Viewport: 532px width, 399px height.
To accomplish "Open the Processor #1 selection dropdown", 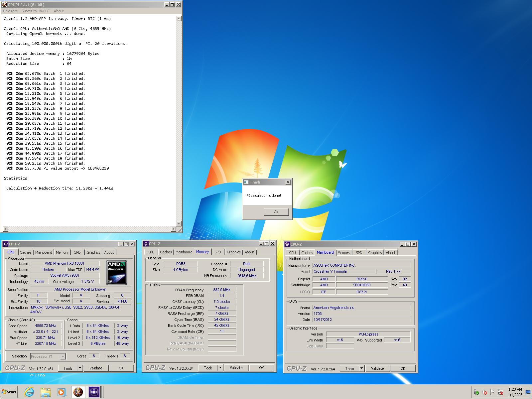I will [x=48, y=356].
